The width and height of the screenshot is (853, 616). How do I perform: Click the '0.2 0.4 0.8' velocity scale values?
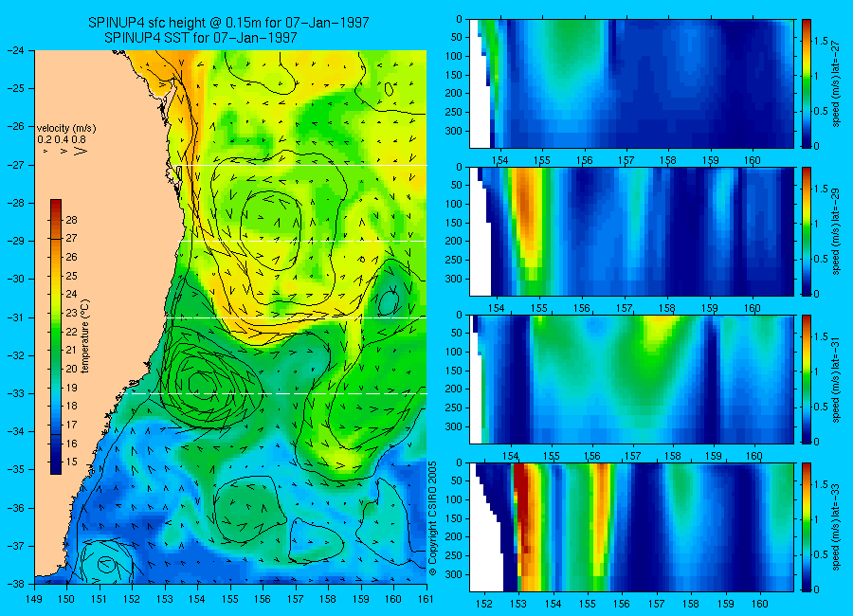click(62, 140)
